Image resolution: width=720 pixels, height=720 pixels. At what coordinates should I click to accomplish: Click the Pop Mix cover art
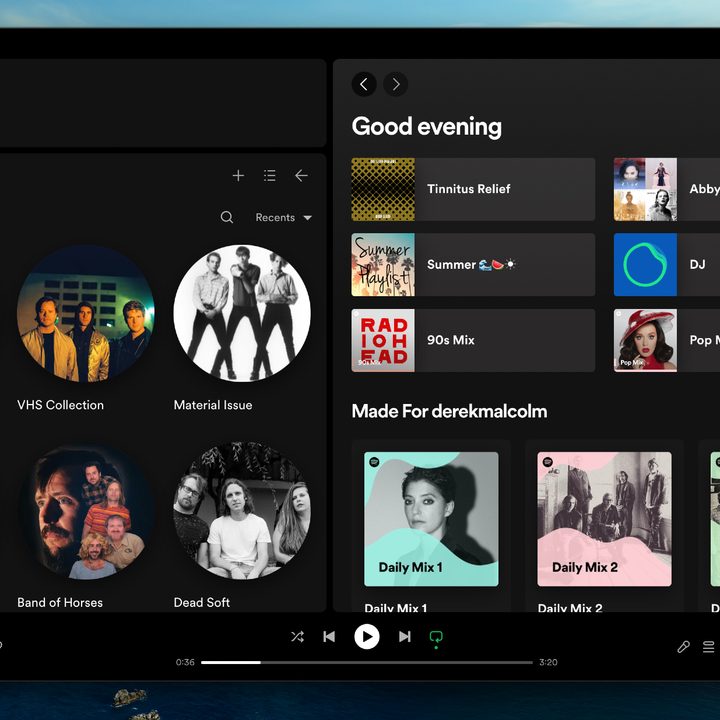tap(645, 340)
